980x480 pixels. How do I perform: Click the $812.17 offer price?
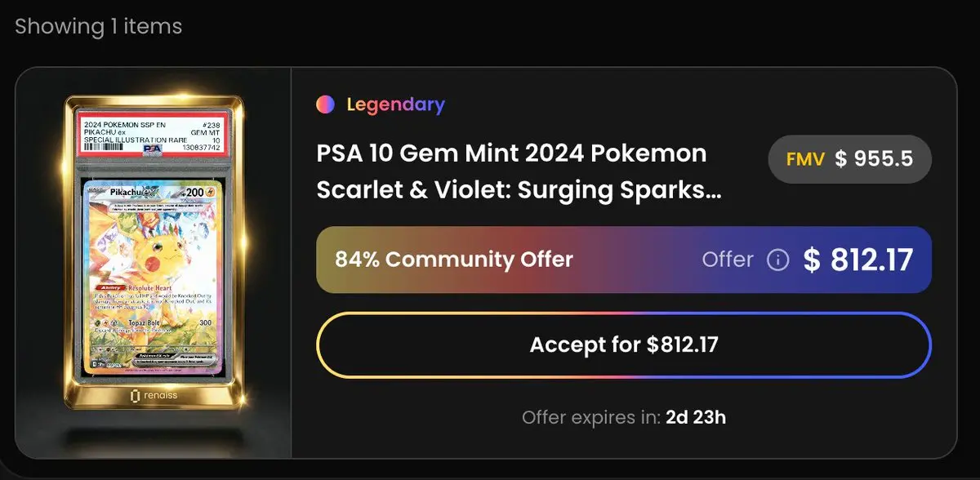[x=857, y=260]
